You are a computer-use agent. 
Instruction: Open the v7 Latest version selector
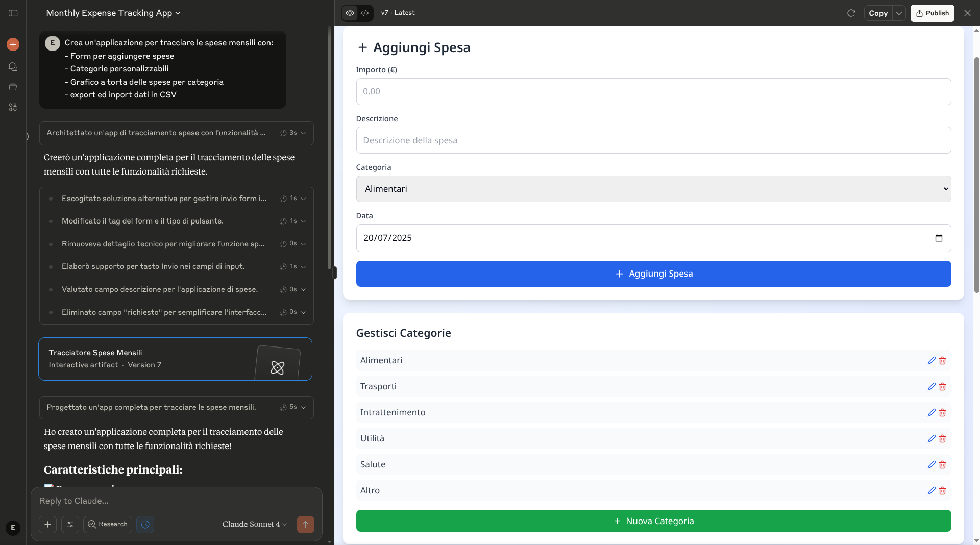[398, 13]
